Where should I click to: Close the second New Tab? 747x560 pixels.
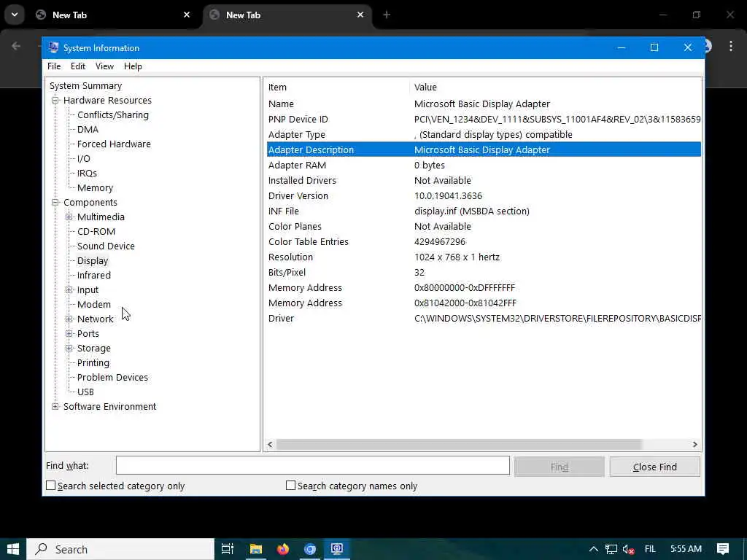coord(360,15)
